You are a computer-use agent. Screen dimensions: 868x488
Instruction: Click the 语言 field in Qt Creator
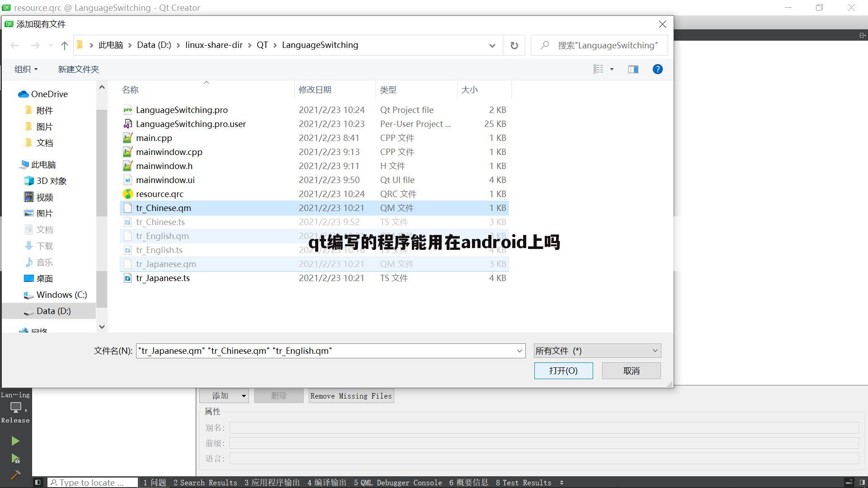coord(544,459)
